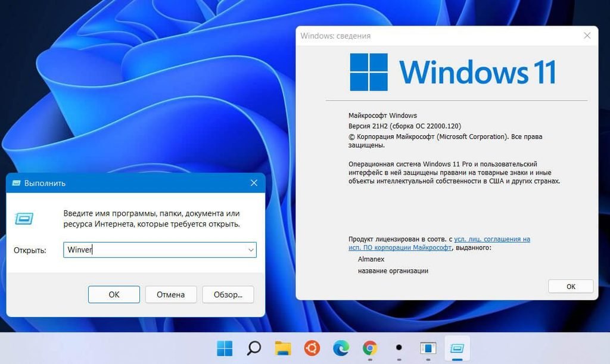Confirm the Run dialog with its OK button
Image resolution: width=610 pixels, height=364 pixels.
point(114,294)
